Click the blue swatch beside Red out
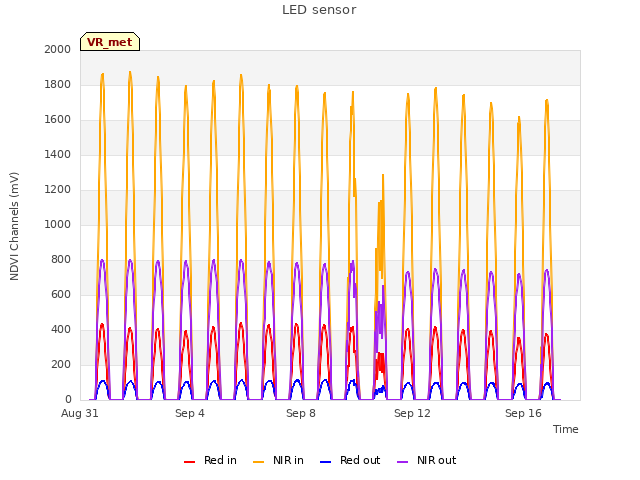Screen dimensions: 640x480 325,462
